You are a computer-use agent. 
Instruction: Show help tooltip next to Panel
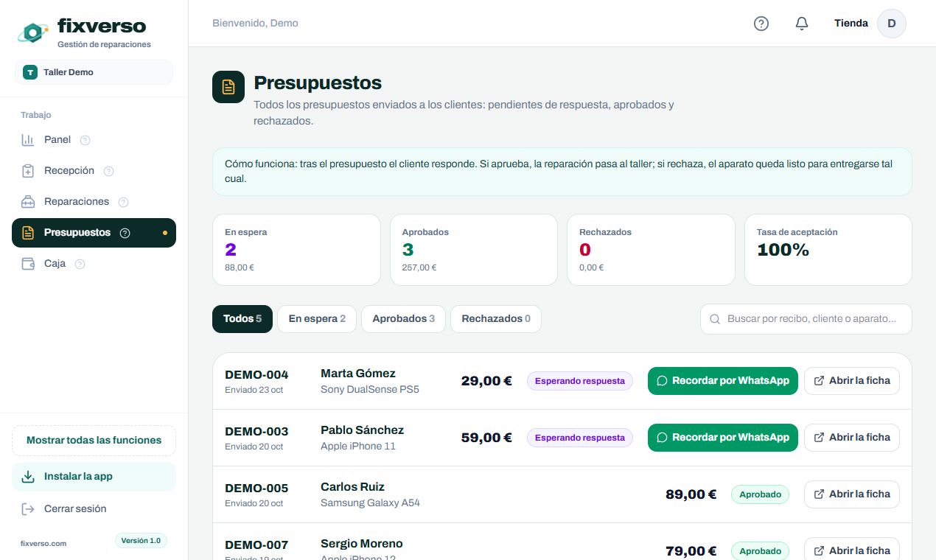[x=85, y=140]
